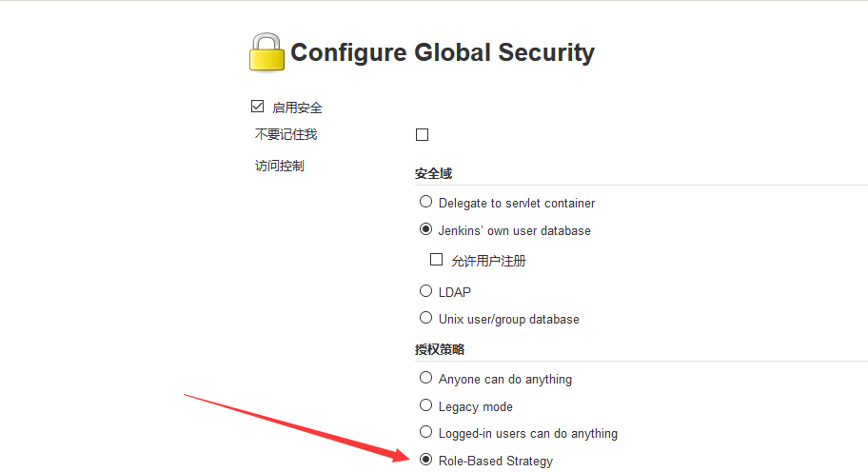The height and width of the screenshot is (472, 868).
Task: Choose Jenkins' own user database radio button
Action: [426, 229]
